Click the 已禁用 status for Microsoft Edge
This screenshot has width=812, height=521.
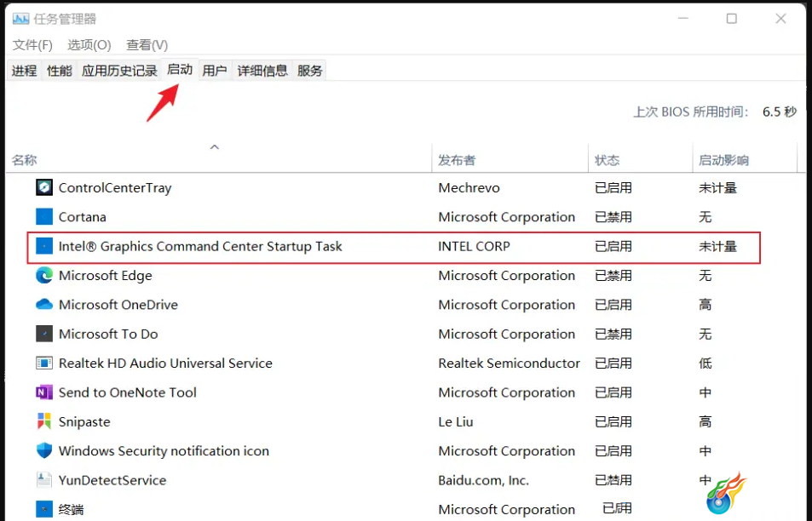[x=613, y=275]
